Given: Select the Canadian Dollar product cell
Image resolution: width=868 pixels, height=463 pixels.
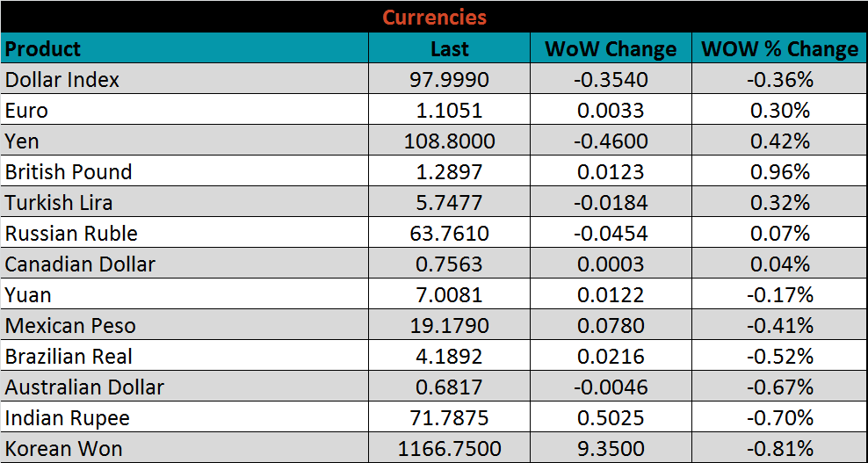Looking at the screenshot, I should point(80,264).
